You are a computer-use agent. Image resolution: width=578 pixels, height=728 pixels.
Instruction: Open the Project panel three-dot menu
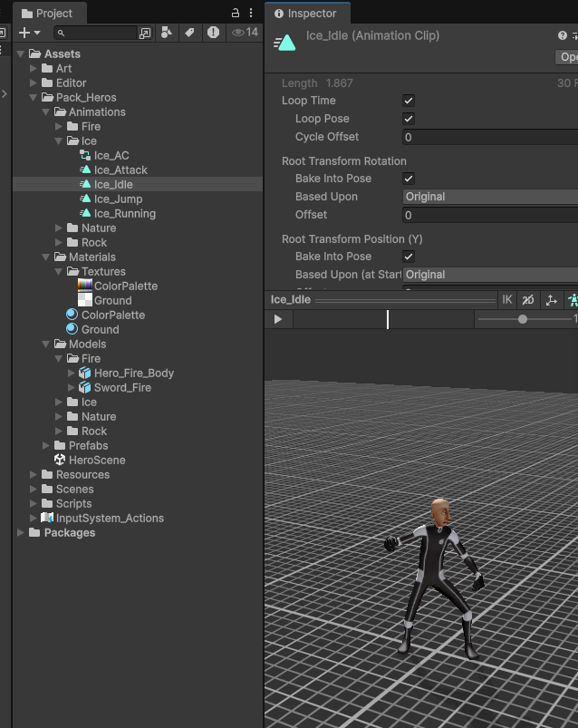coord(251,13)
